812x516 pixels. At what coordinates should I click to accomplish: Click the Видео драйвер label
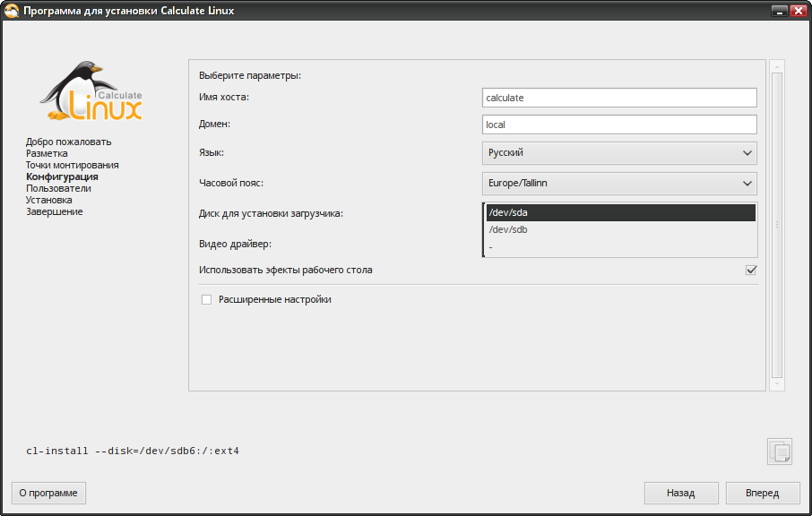tap(235, 244)
